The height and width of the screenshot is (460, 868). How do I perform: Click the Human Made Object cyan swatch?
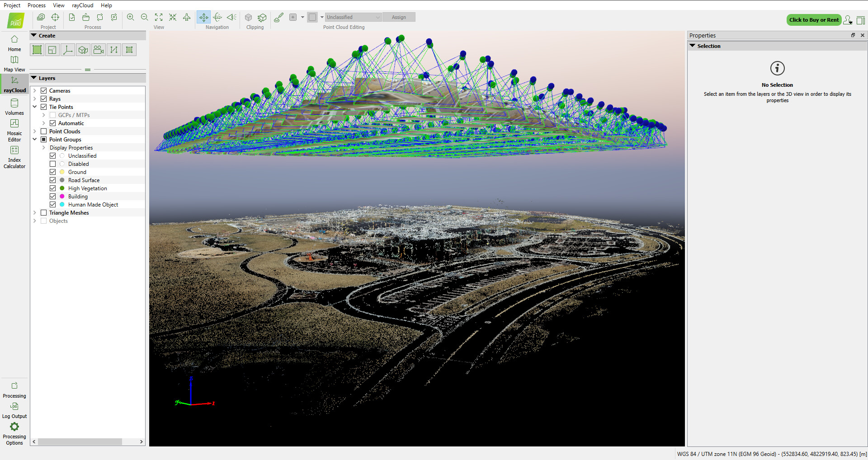click(x=62, y=205)
